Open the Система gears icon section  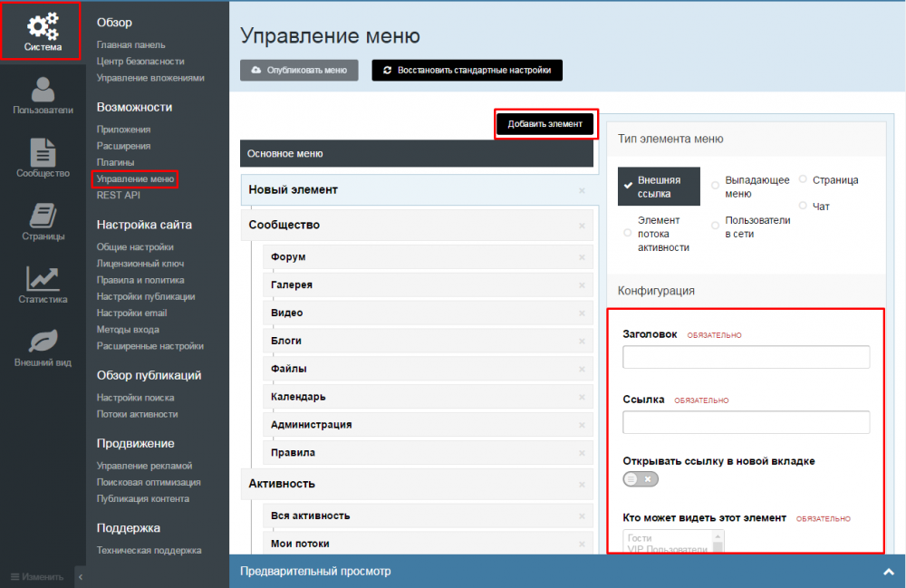tap(43, 32)
